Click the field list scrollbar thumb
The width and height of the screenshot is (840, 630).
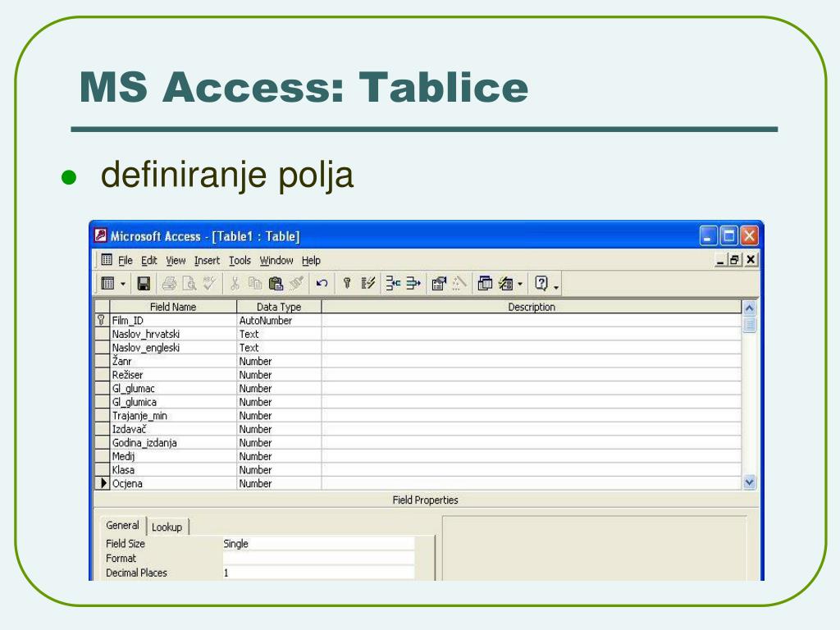[750, 325]
